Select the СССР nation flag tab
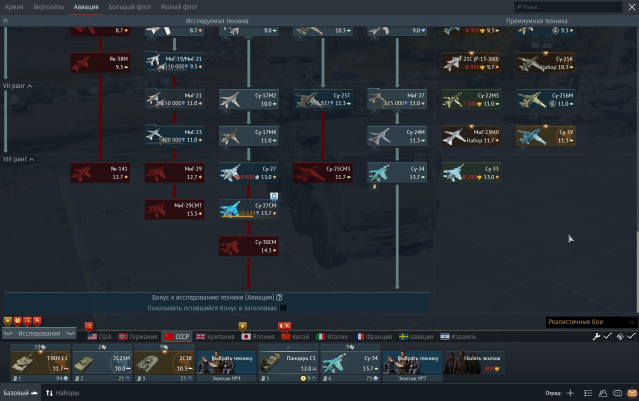The width and height of the screenshot is (639, 401). [x=176, y=337]
